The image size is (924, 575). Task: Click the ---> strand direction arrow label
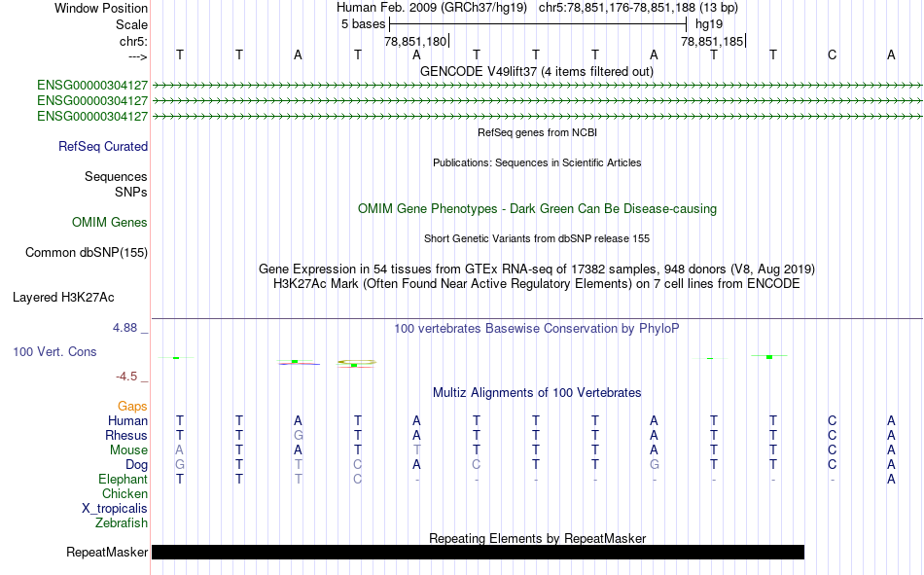[x=137, y=56]
